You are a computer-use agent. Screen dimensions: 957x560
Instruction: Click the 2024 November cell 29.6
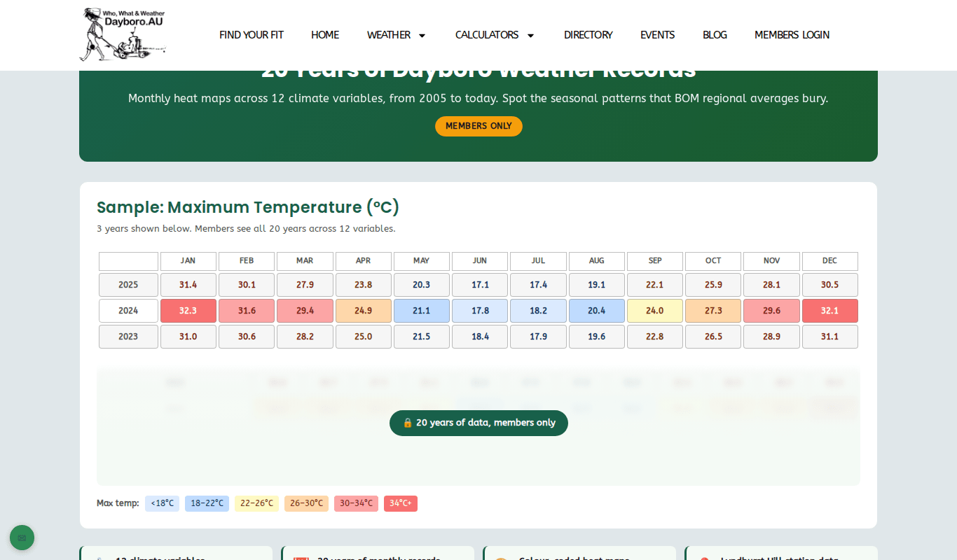[771, 311]
